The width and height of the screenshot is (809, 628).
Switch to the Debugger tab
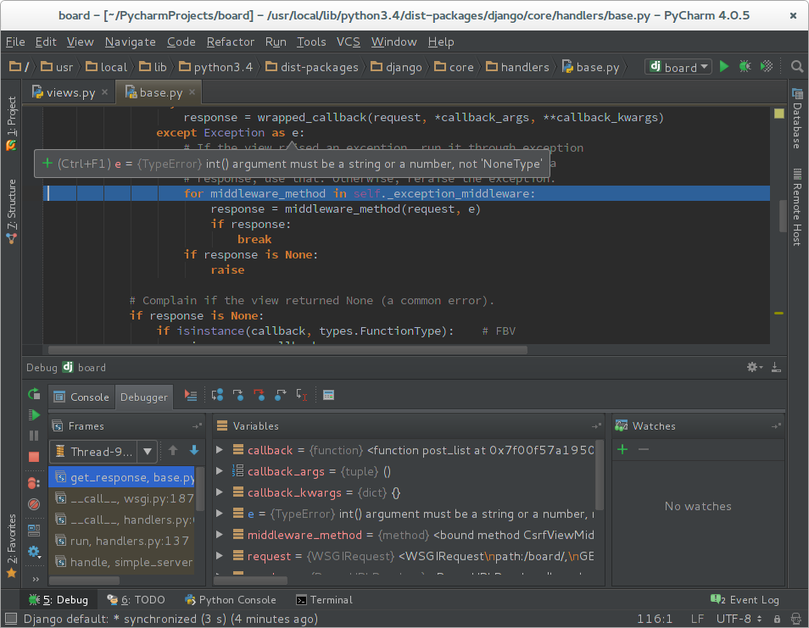(x=144, y=397)
